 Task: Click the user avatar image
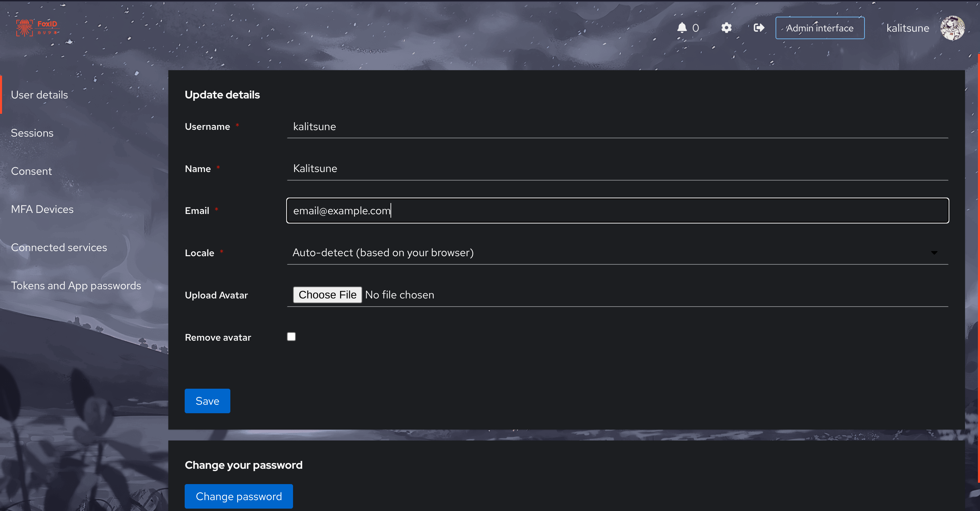[x=952, y=28]
